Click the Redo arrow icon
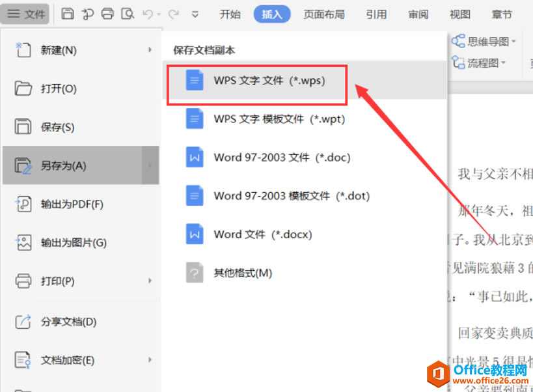 coord(174,14)
